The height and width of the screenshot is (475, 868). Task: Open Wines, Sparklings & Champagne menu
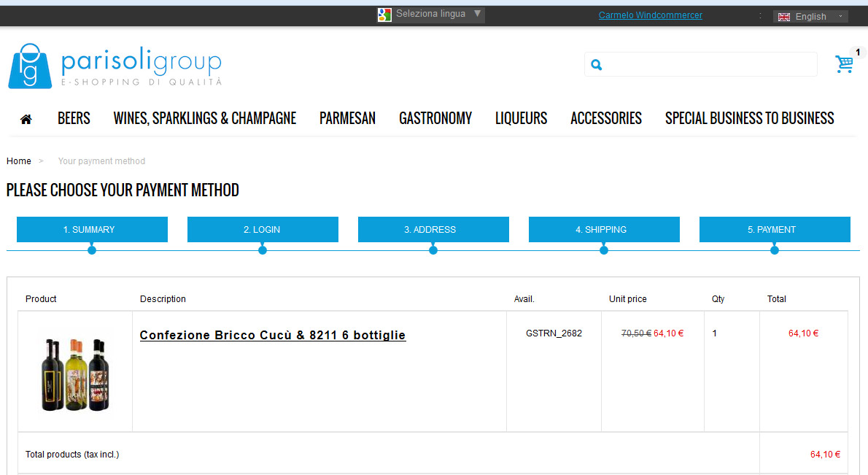(205, 118)
